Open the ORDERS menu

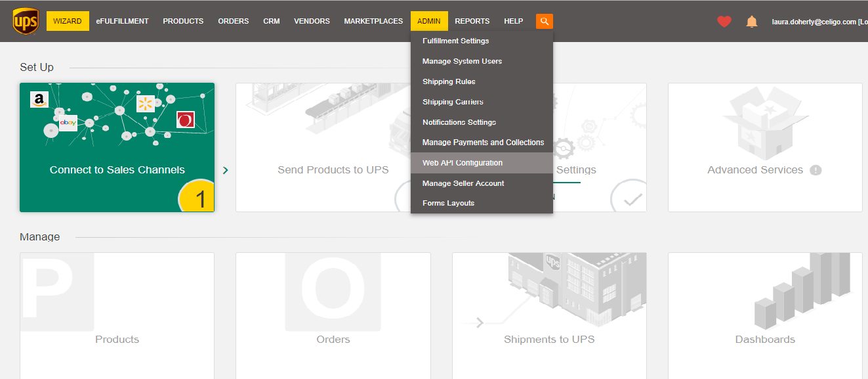pyautogui.click(x=234, y=21)
